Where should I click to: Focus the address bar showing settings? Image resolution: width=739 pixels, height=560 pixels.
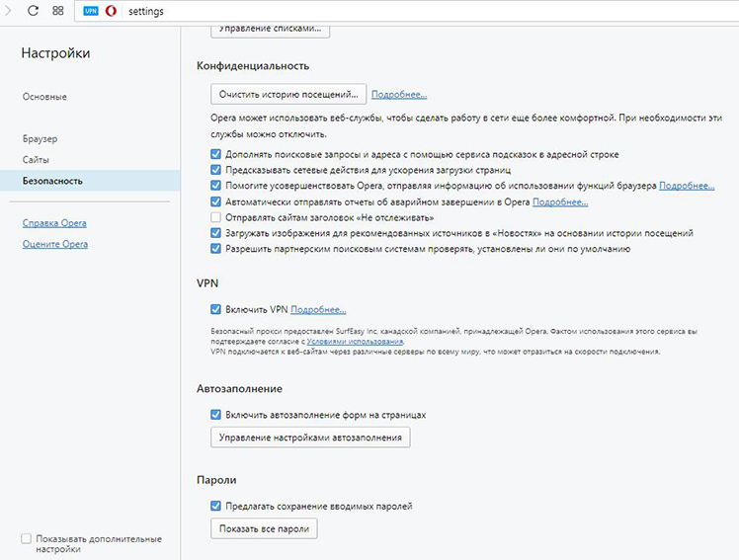pyautogui.click(x=406, y=11)
